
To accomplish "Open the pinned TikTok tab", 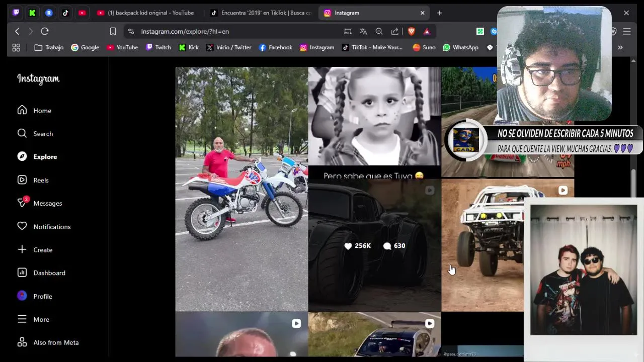I will 65,13.
